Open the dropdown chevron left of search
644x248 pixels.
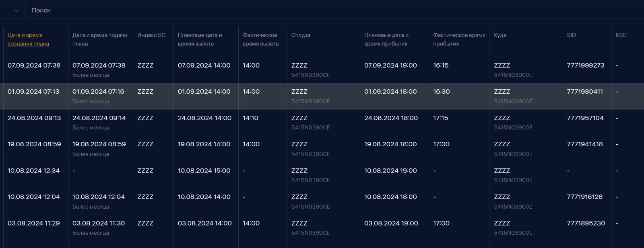17,10
